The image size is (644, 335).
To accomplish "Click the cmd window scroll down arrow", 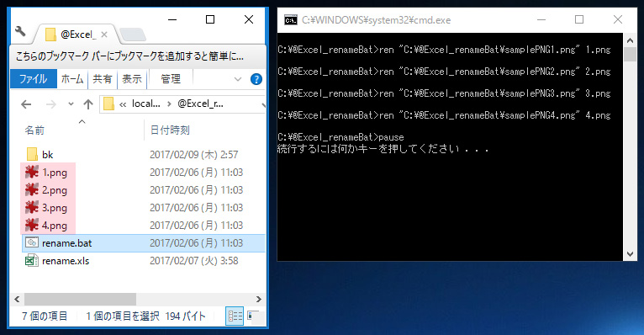I will point(630,254).
